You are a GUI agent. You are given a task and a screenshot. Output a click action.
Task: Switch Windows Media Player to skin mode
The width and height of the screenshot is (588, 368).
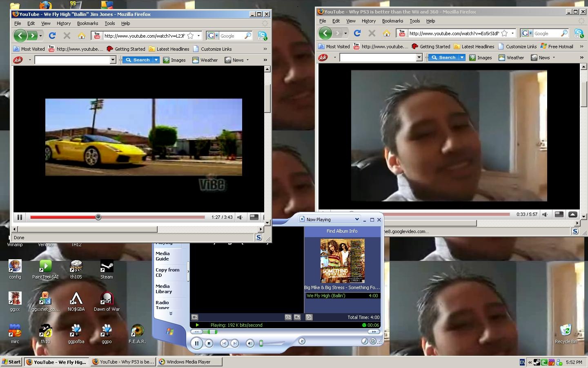(373, 341)
